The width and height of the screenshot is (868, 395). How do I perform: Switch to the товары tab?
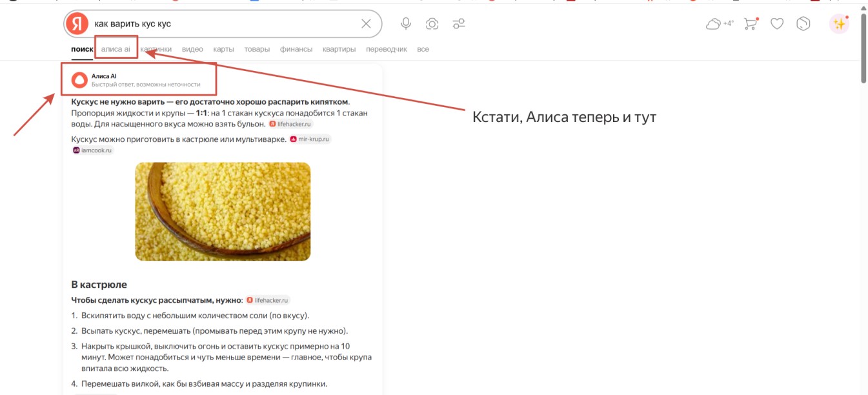[257, 48]
